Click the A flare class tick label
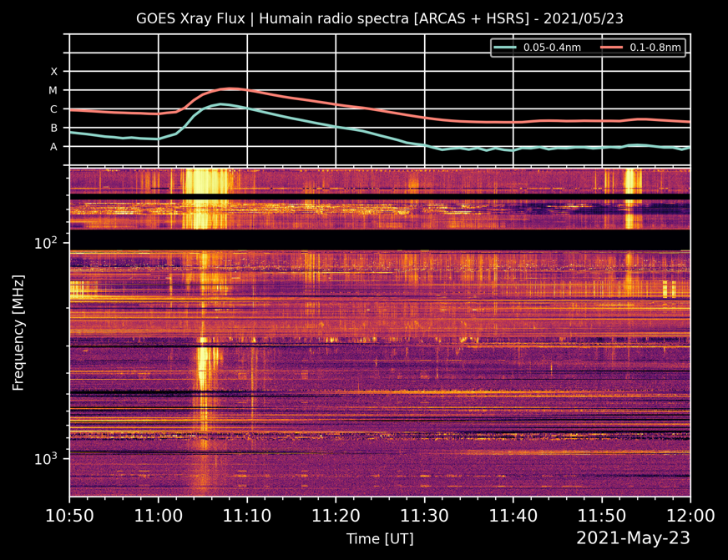The image size is (728, 560). 54,147
